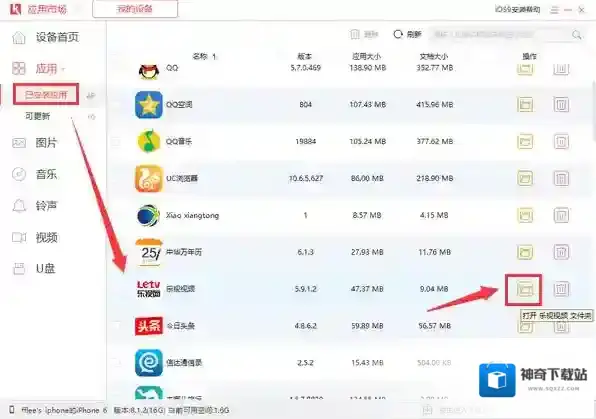Open the 音乐 music disc icon

[19, 175]
